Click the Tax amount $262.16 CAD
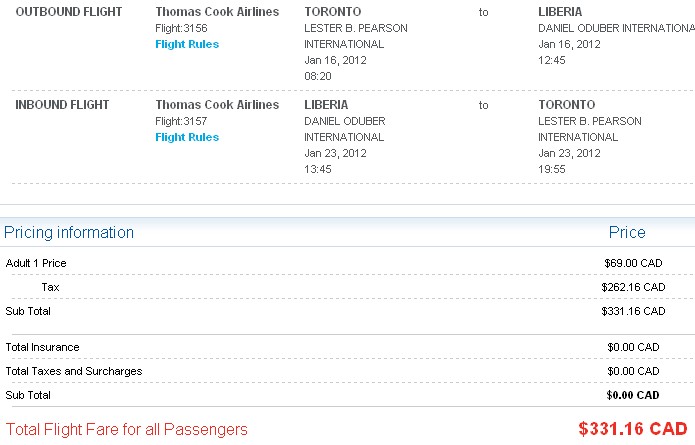695x445 pixels. point(633,287)
